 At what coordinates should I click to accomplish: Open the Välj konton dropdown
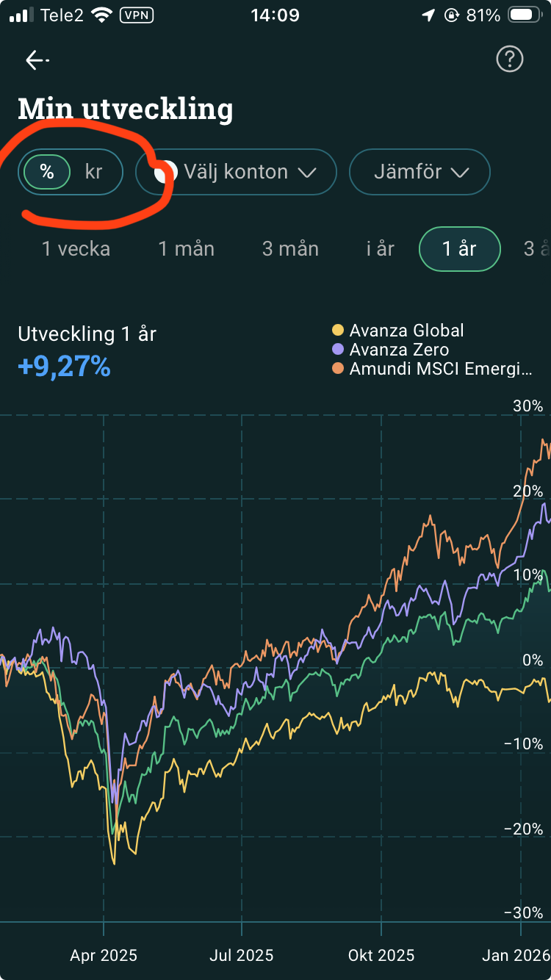click(x=237, y=173)
